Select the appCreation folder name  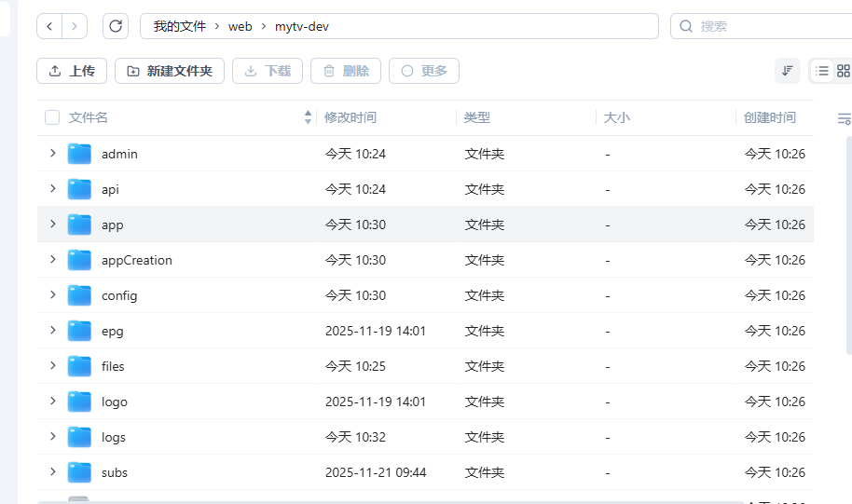pyautogui.click(x=137, y=260)
